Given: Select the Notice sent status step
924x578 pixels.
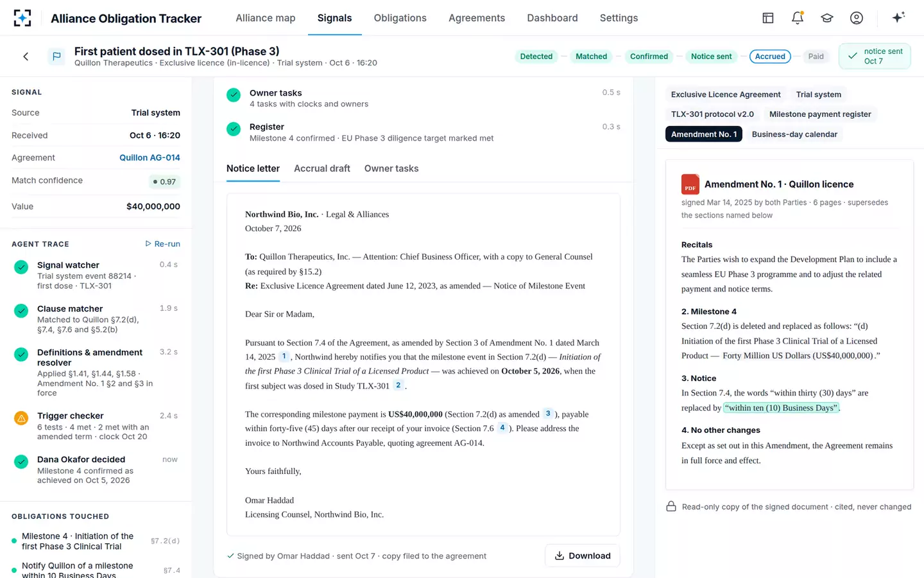Looking at the screenshot, I should [x=711, y=57].
